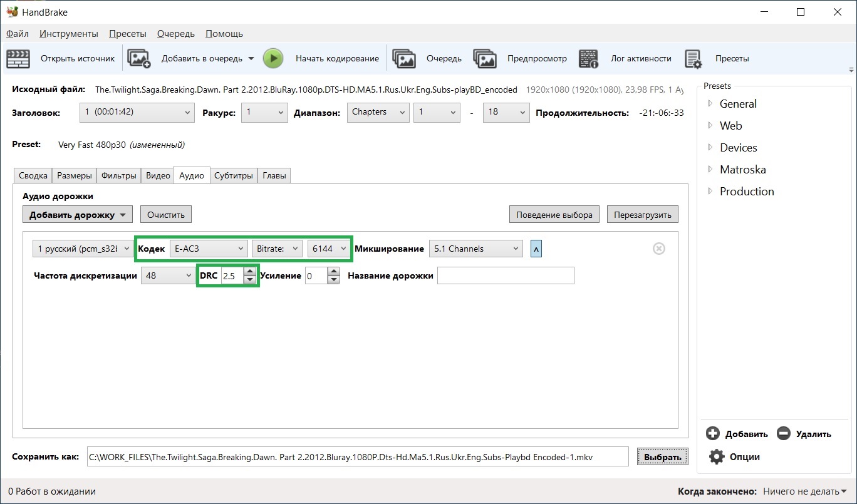Collapse audio track details with caret toggle
This screenshot has width=857, height=504.
[x=536, y=249]
